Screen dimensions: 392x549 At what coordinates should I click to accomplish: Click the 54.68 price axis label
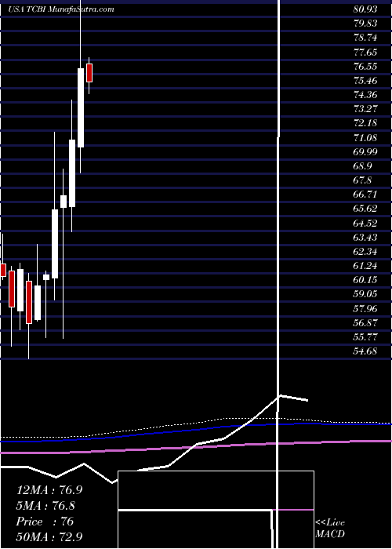point(365,351)
